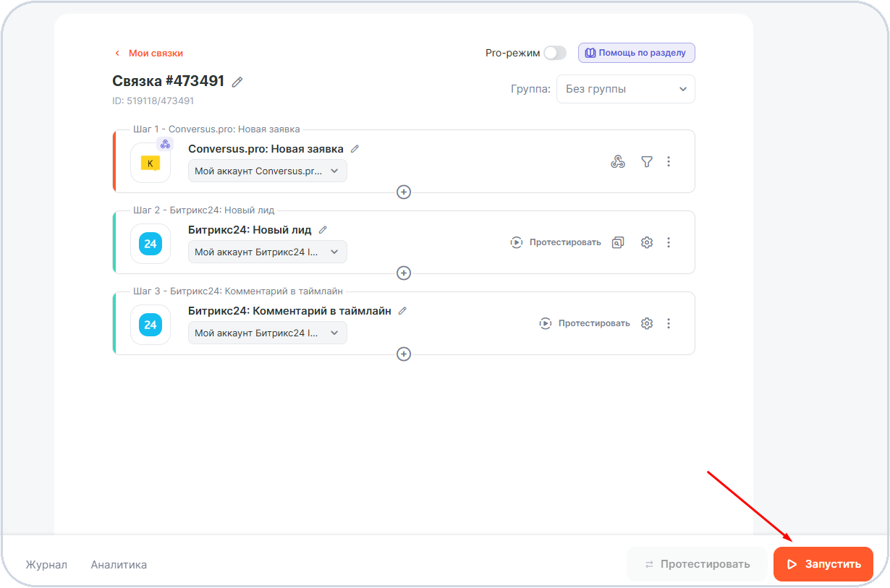Click the duplicate-search icon in Step 2
The image size is (890, 588).
618,242
